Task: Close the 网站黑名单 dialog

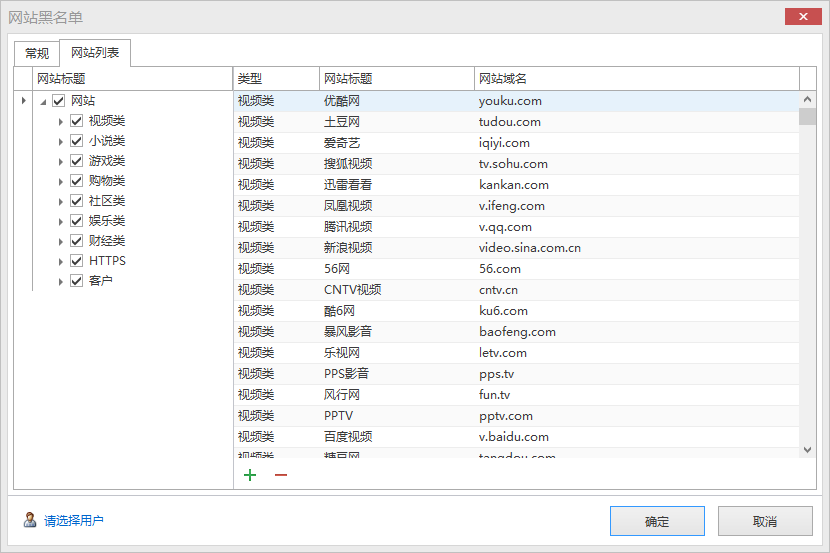Action: pos(802,17)
